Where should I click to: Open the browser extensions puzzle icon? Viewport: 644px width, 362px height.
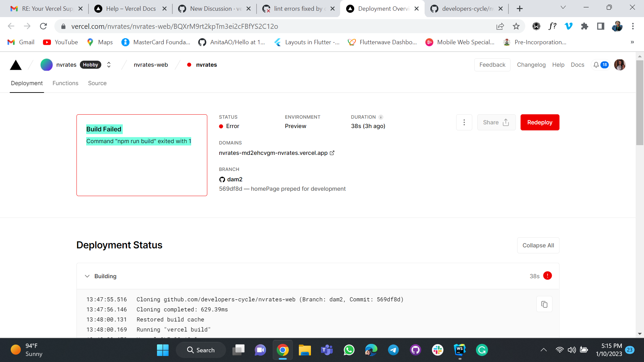(x=585, y=26)
